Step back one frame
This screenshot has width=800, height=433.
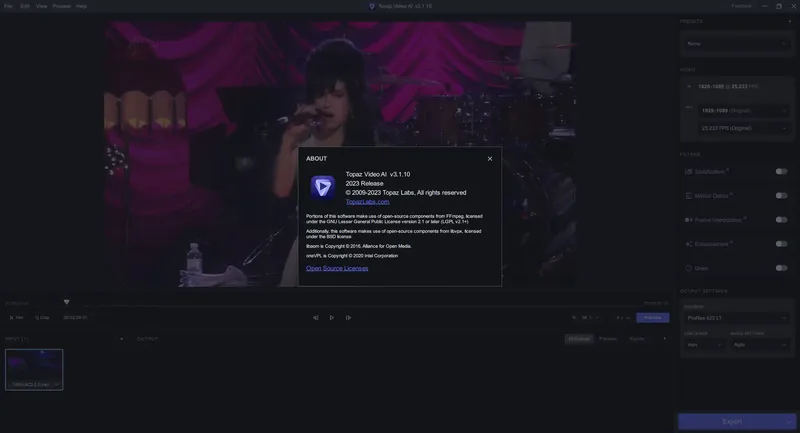pyautogui.click(x=315, y=318)
